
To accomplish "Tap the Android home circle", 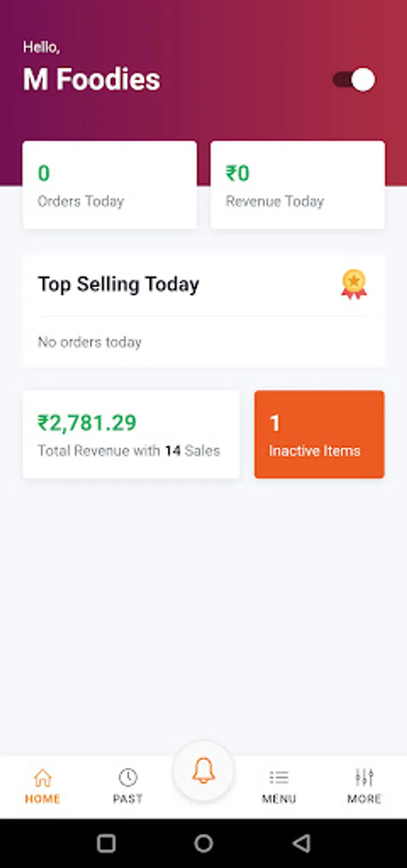I will coord(203,843).
